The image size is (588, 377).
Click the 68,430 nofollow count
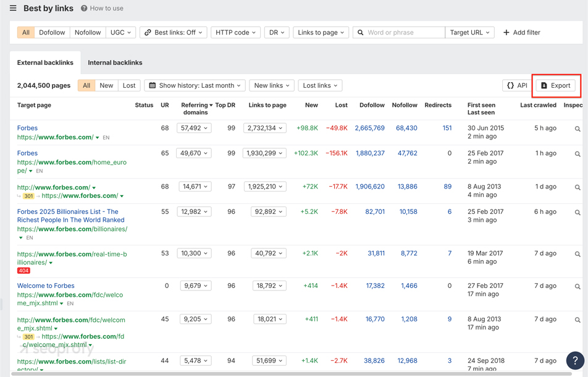click(406, 128)
